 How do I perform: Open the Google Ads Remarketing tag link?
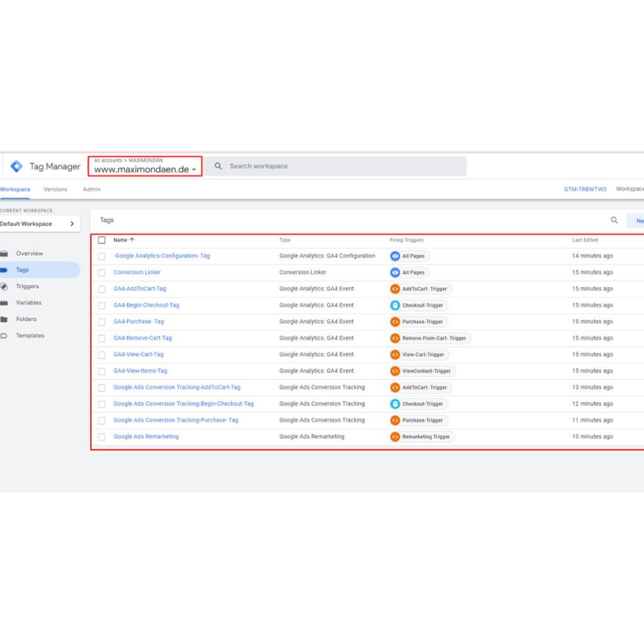[x=146, y=436]
